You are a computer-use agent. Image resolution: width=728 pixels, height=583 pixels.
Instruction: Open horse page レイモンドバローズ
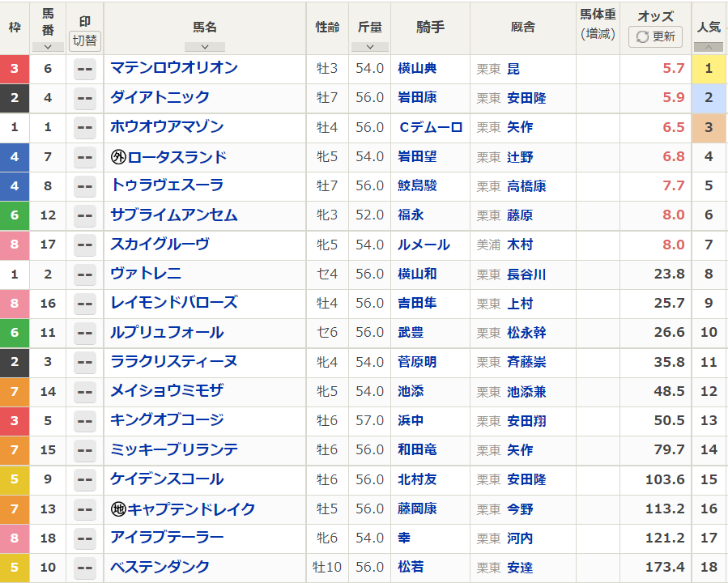click(x=174, y=303)
